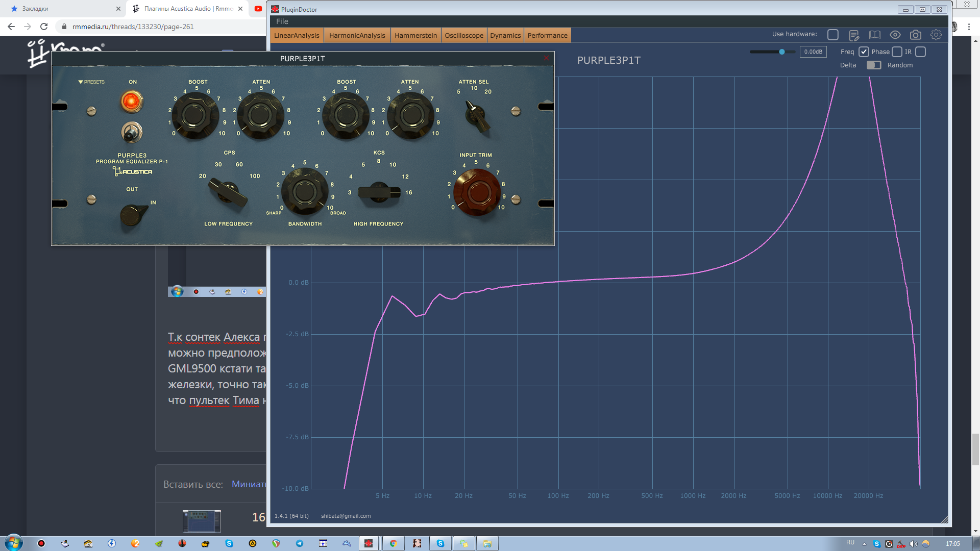Expand the PRESETS dropdown on the equalizer
980x551 pixels.
(x=91, y=82)
